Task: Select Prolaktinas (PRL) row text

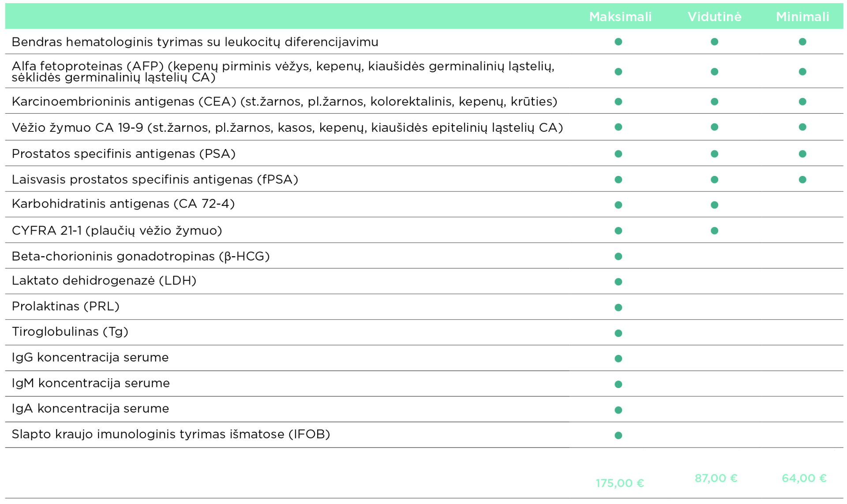Action: point(66,306)
